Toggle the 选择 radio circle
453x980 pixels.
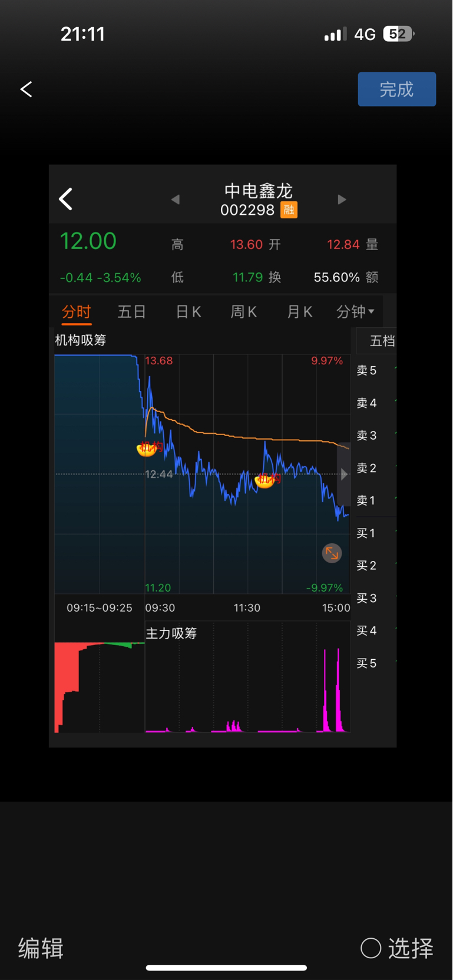(x=371, y=948)
